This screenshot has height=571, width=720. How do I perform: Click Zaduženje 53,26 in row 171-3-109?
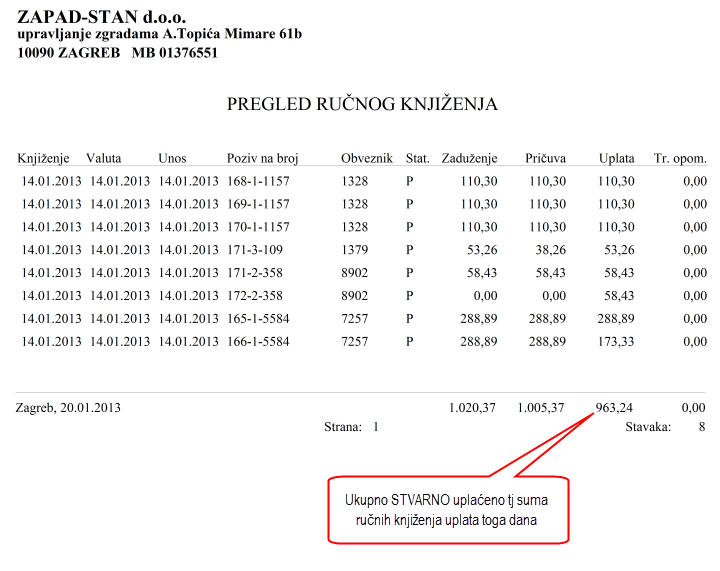point(482,250)
